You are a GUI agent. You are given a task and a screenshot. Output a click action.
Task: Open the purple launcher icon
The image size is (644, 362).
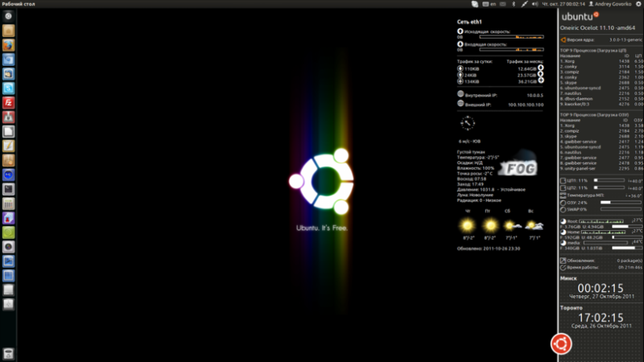click(x=8, y=218)
